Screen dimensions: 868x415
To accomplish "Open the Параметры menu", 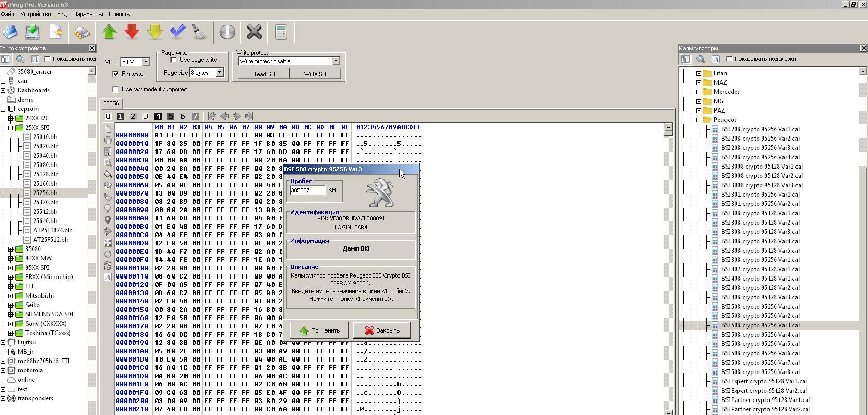I will 88,14.
